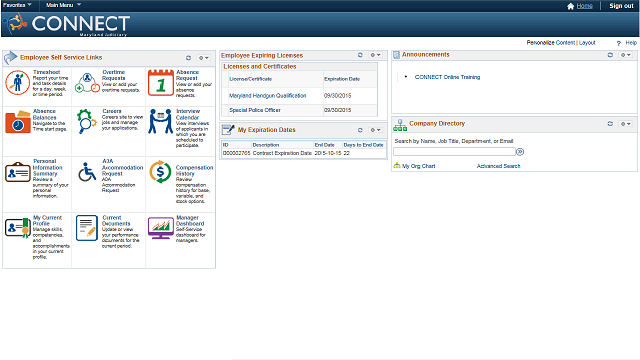The height and width of the screenshot is (360, 640).
Task: Open the ADA Accommodation Request wheelchair icon
Action: (87, 172)
